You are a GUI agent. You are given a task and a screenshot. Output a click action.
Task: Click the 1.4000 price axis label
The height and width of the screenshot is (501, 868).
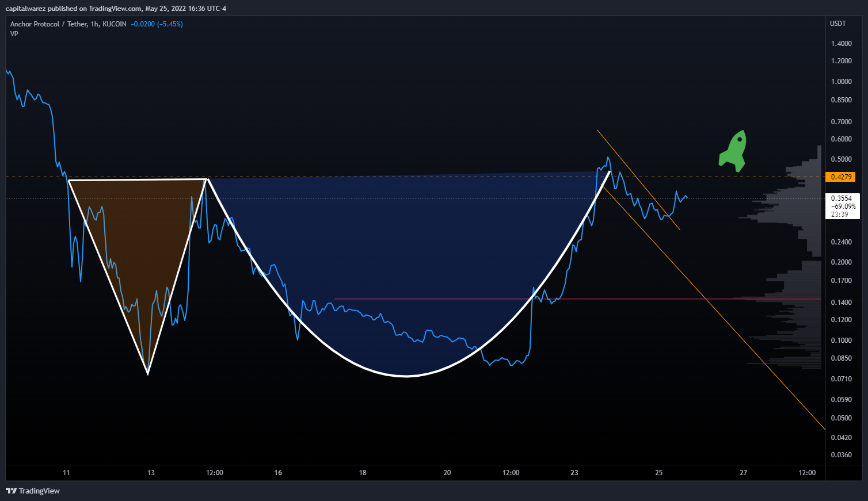(x=842, y=44)
